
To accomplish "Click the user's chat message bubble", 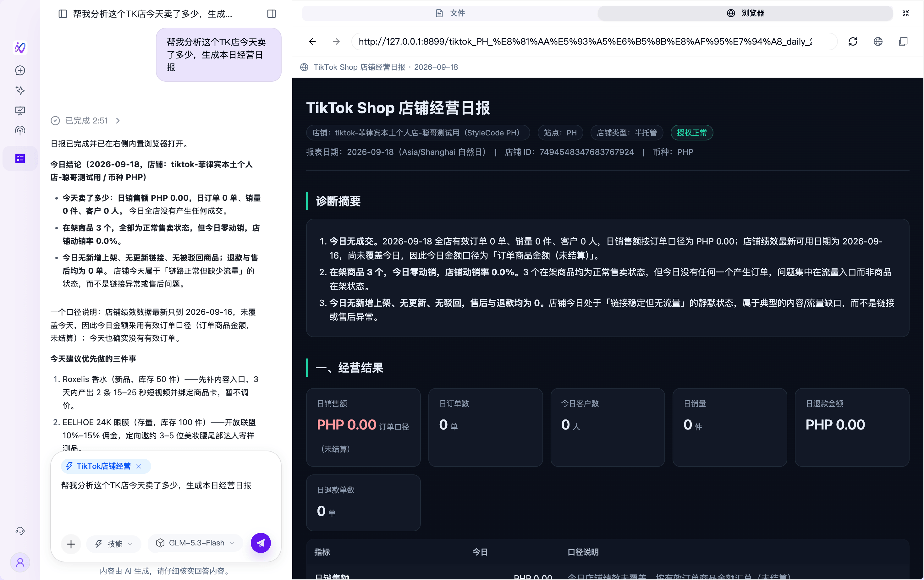I will click(x=219, y=54).
